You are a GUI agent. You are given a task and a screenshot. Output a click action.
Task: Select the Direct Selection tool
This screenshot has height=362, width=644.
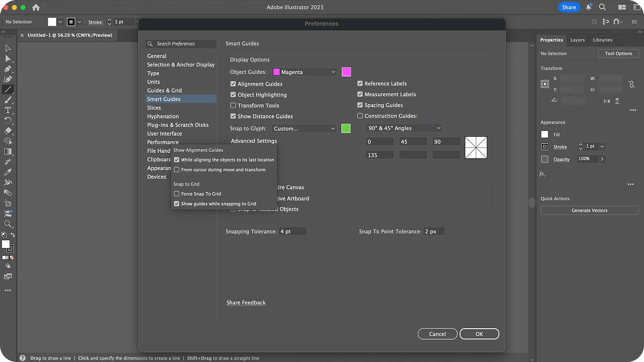(x=8, y=59)
